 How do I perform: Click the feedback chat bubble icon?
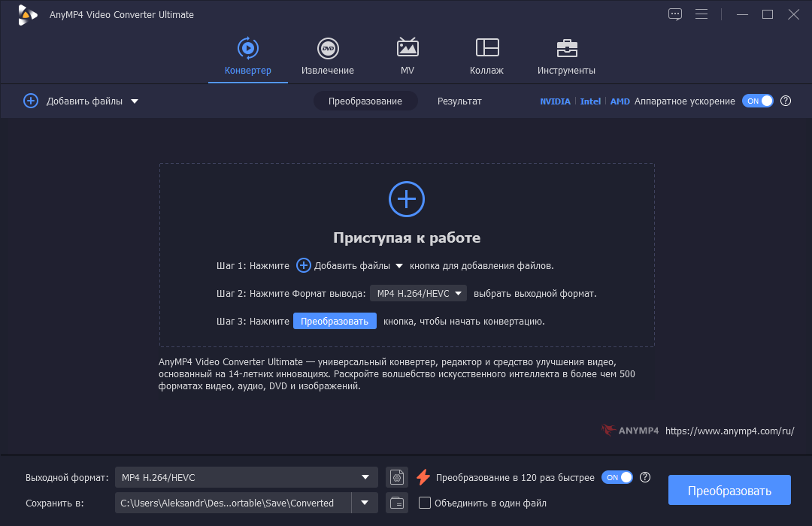pyautogui.click(x=674, y=14)
